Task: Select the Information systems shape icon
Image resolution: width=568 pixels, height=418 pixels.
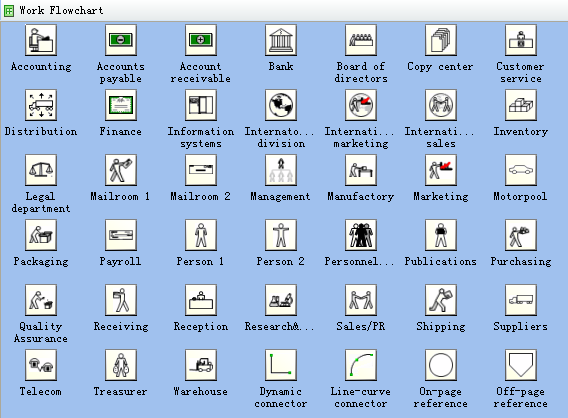Action: (x=201, y=105)
